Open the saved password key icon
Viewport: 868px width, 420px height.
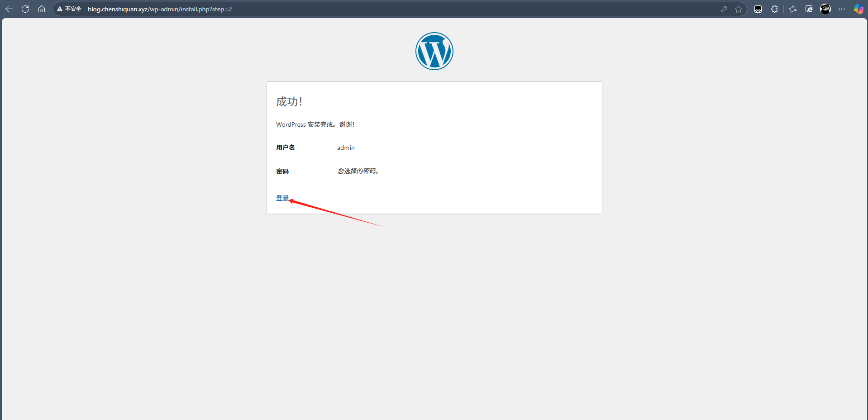(x=724, y=9)
